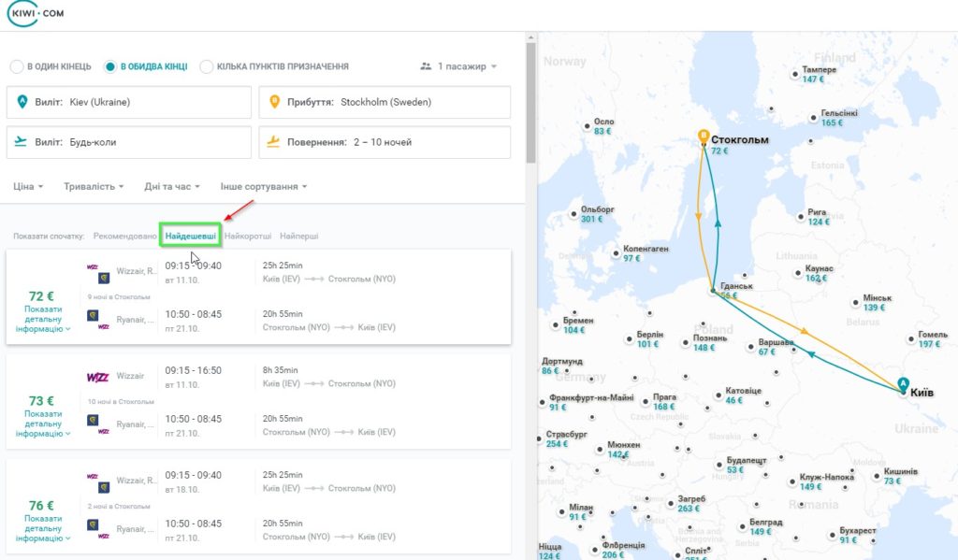The width and height of the screenshot is (958, 560).
Task: Open the return field 2 – 10 ночей
Action: pos(385,142)
